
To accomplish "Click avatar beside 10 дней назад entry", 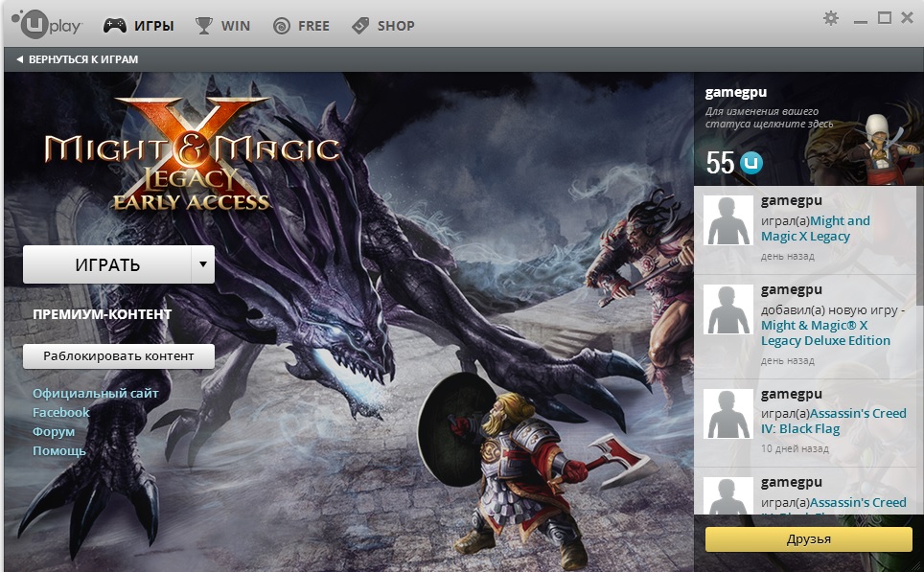I will point(728,414).
